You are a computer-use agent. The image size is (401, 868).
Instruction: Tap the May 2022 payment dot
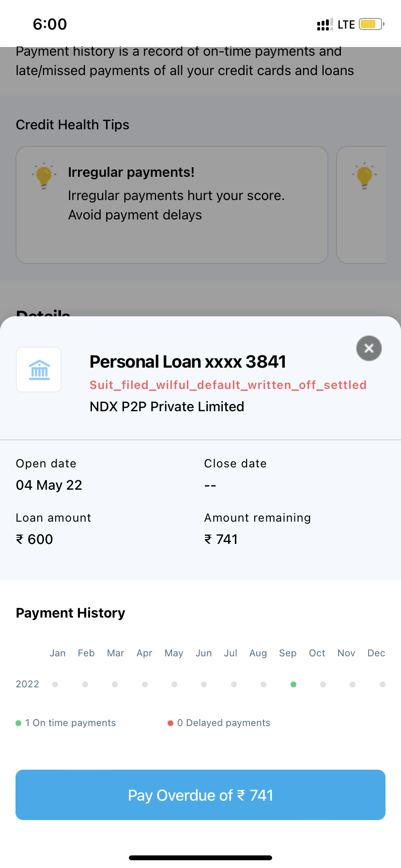[x=174, y=684]
